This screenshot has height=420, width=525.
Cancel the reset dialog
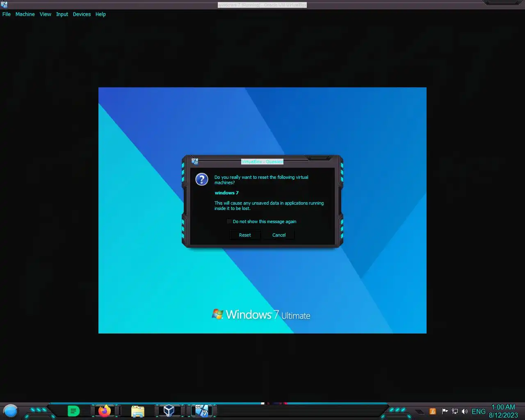point(279,235)
